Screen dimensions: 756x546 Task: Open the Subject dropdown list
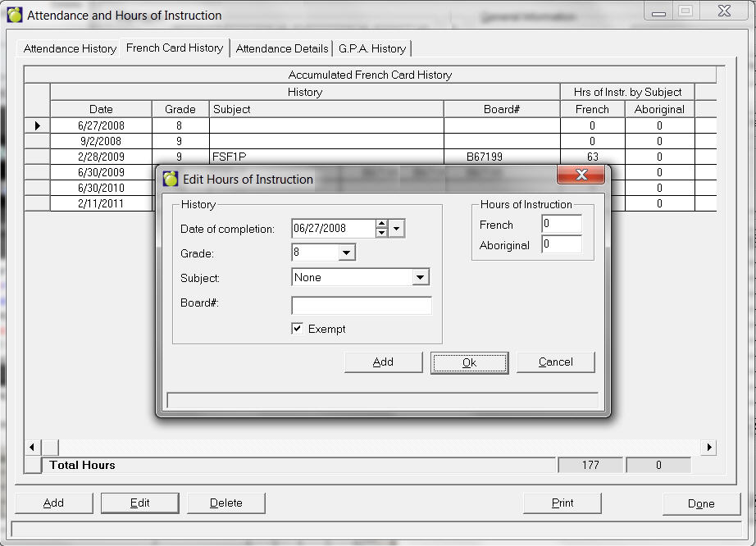tap(421, 278)
